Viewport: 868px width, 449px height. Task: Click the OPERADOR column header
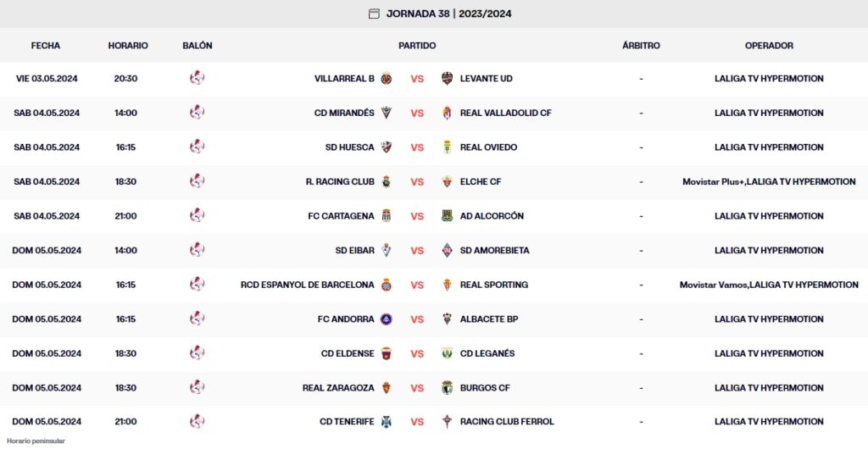point(769,46)
